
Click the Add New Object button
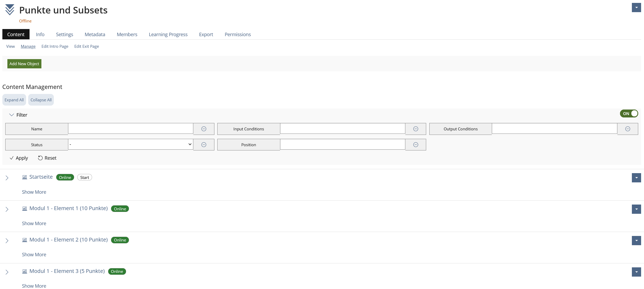24,64
